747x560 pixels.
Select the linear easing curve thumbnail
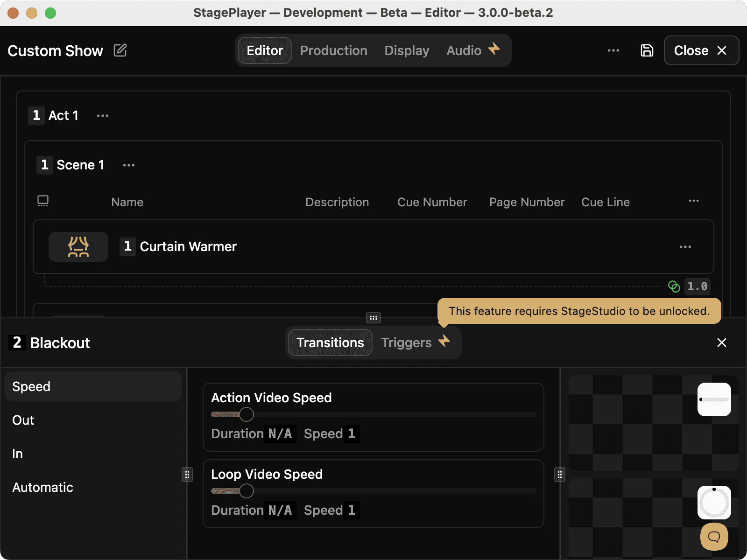pyautogui.click(x=714, y=399)
